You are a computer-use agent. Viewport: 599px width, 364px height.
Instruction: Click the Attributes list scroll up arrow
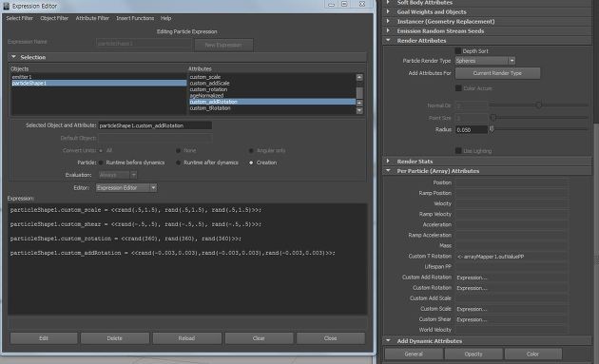359,77
